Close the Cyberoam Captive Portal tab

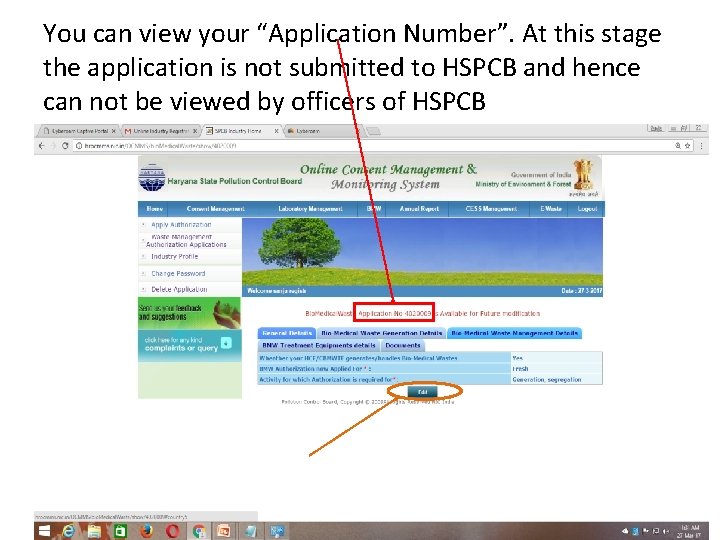point(113,131)
